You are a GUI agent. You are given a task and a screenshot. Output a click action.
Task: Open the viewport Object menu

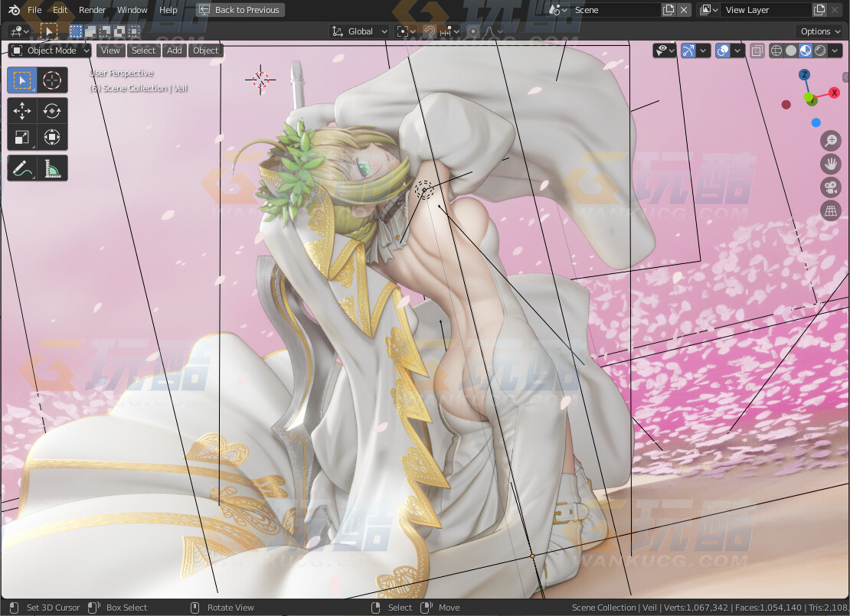tap(206, 51)
